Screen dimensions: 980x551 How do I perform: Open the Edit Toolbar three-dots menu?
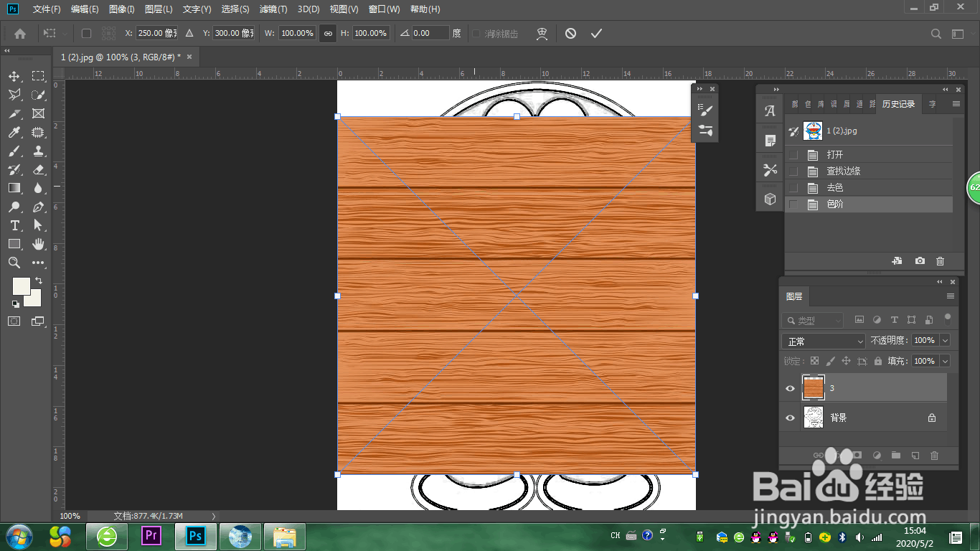tap(38, 263)
